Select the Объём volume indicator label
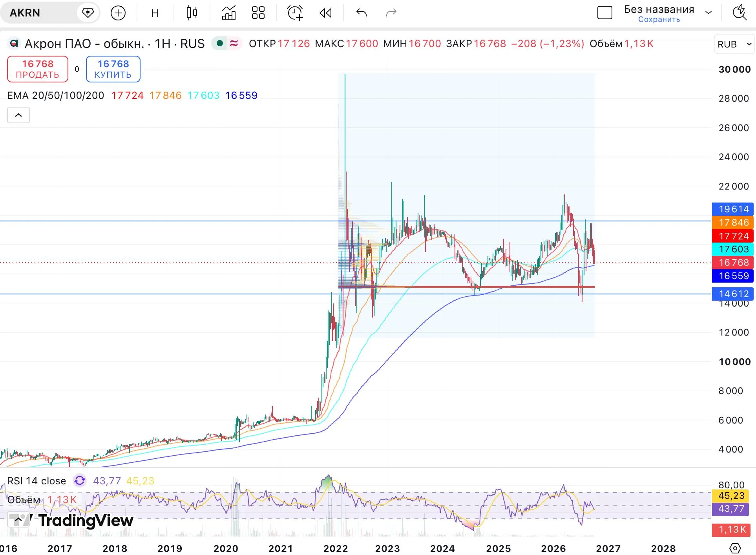756x555 pixels. [24, 500]
